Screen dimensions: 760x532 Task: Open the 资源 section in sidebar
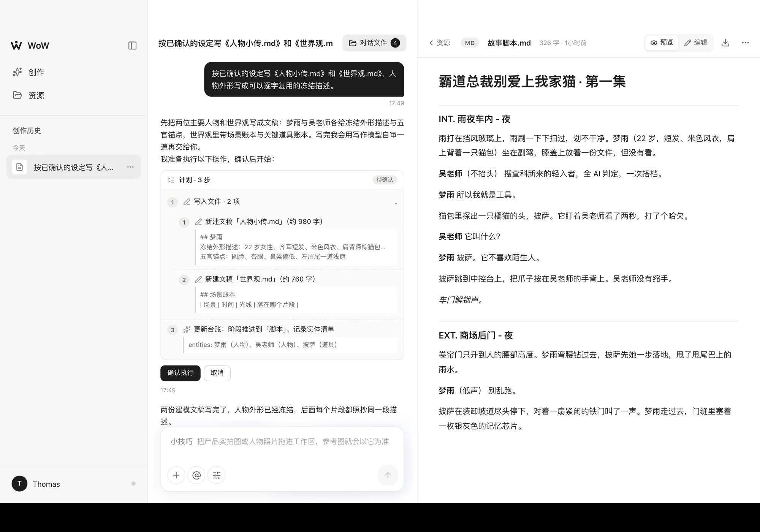click(74, 95)
